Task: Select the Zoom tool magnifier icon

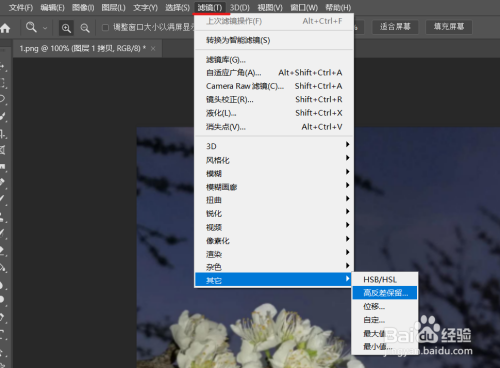Action: tap(31, 27)
